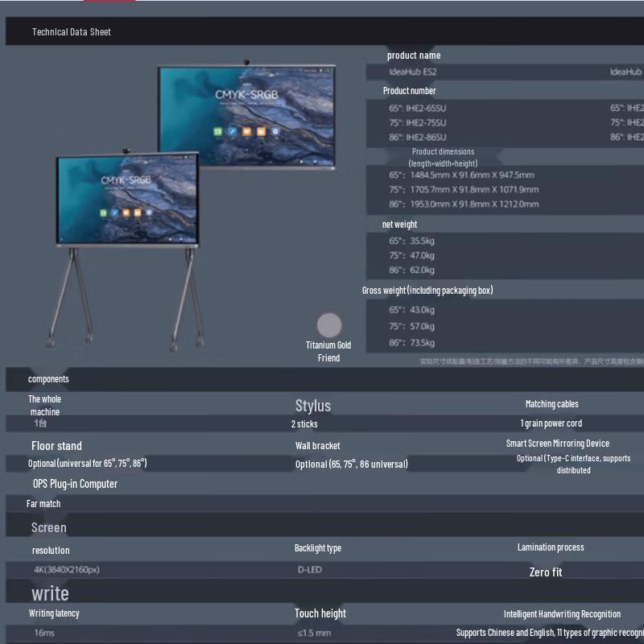Click the D-LED value

(310, 570)
